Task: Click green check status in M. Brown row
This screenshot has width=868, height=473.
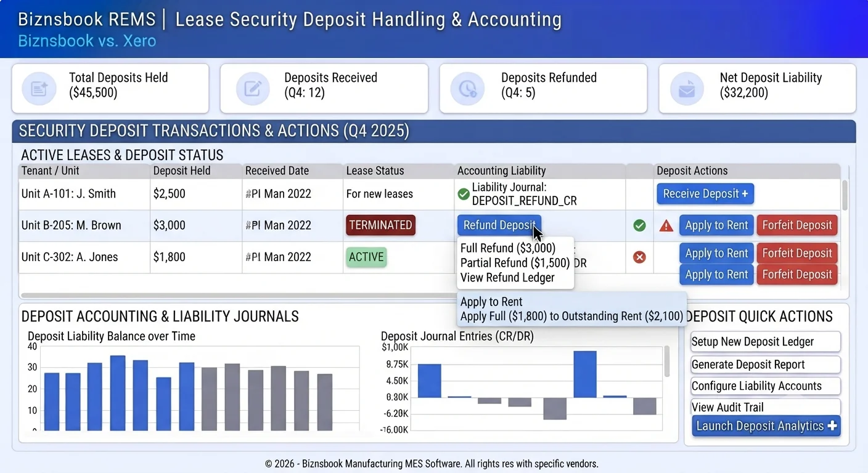Action: tap(639, 225)
